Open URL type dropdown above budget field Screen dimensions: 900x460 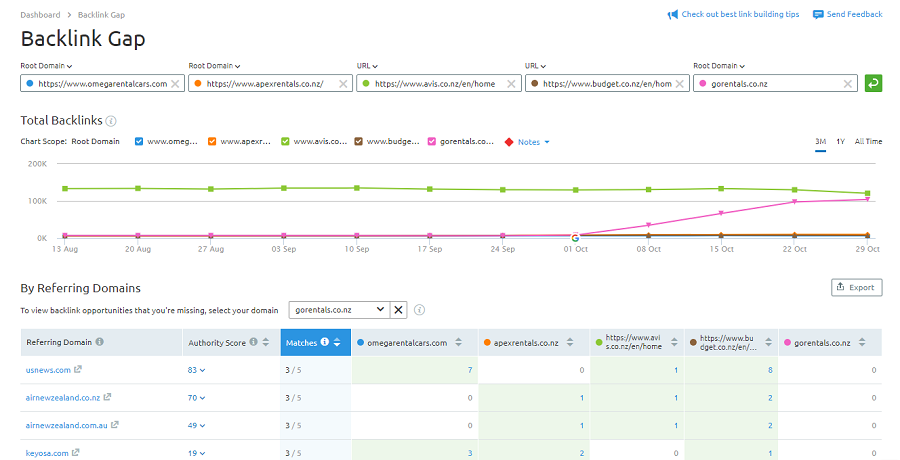point(535,66)
